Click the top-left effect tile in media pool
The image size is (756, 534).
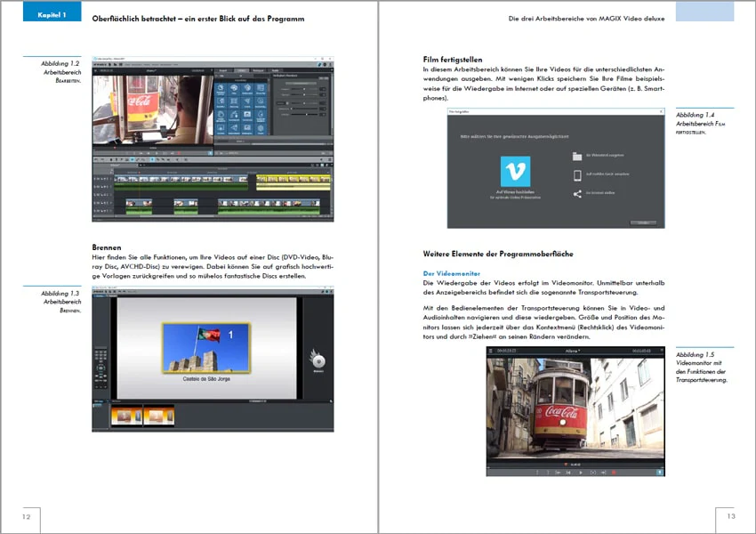coord(221,90)
